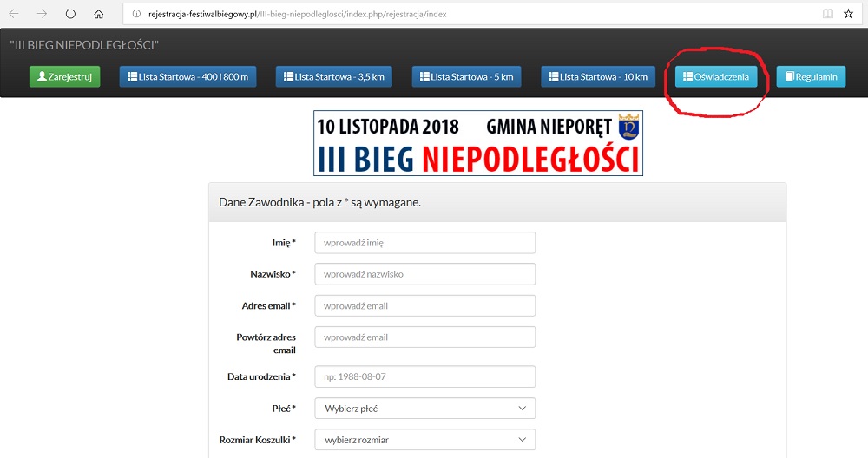Reload the page with refresh icon

point(70,14)
